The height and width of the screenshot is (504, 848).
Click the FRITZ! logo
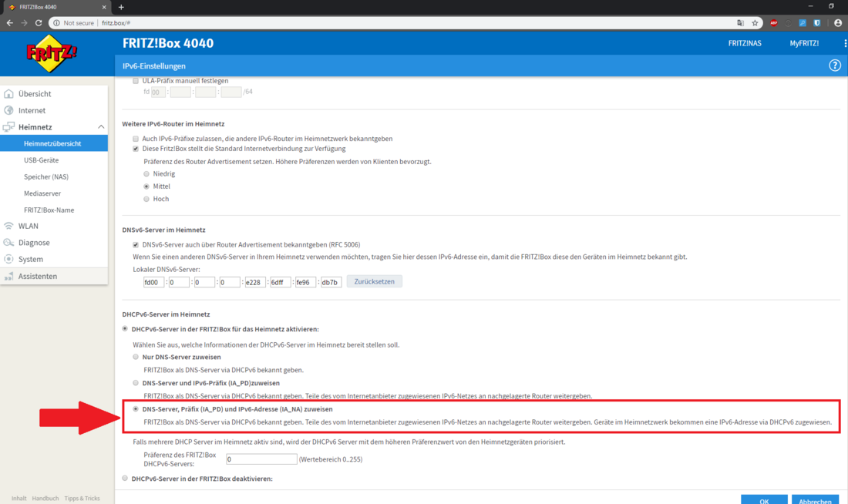(x=52, y=53)
